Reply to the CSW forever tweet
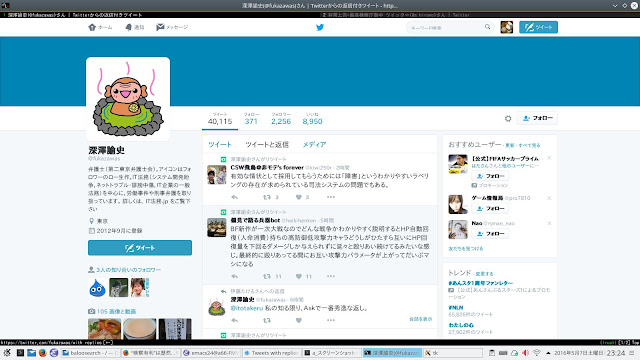Screen dimensions: 640x360 [235, 197]
